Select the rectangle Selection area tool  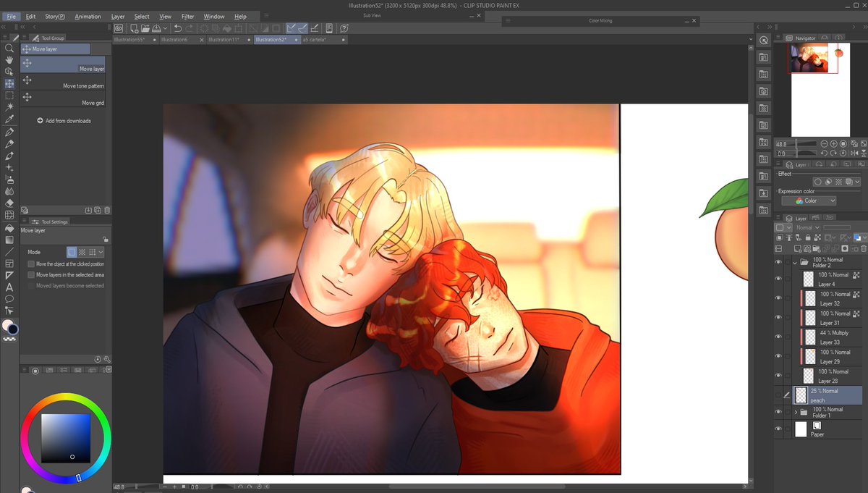[x=9, y=96]
